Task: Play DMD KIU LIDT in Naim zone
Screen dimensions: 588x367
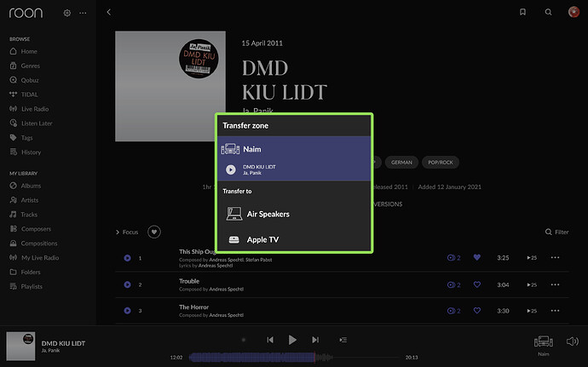Action: tap(231, 169)
